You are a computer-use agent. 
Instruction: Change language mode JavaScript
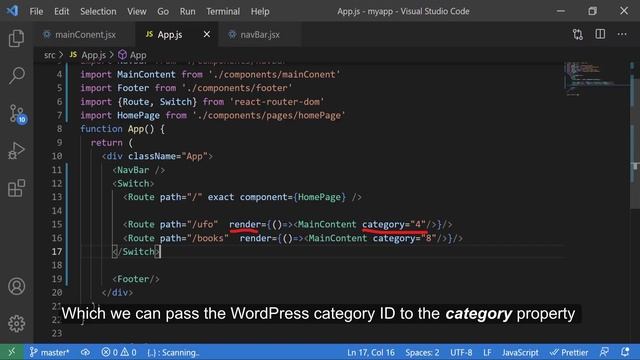point(520,352)
